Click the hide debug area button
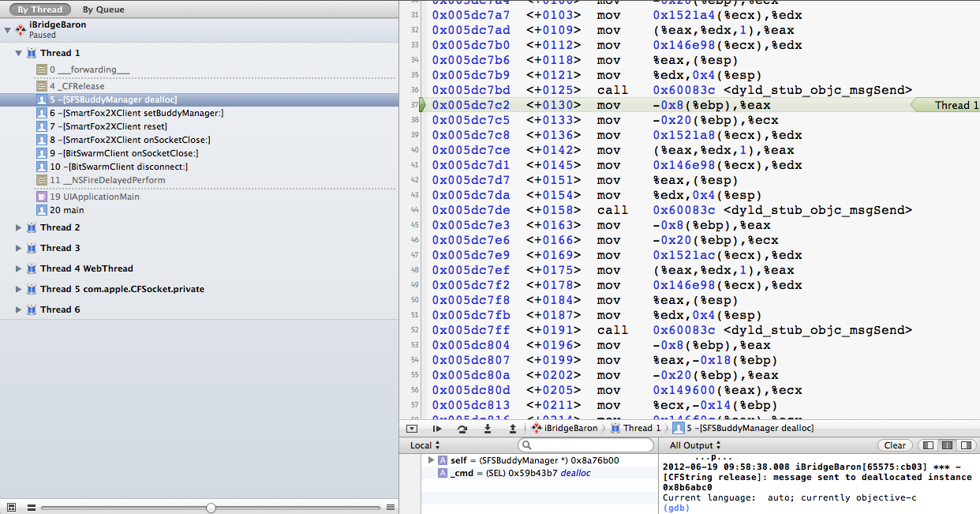The width and height of the screenshot is (980, 514). click(411, 428)
